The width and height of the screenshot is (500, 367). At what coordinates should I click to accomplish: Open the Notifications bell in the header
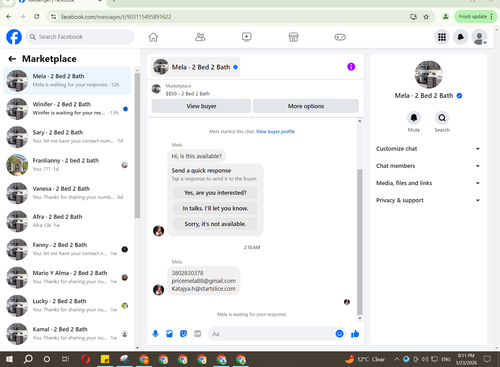(461, 37)
